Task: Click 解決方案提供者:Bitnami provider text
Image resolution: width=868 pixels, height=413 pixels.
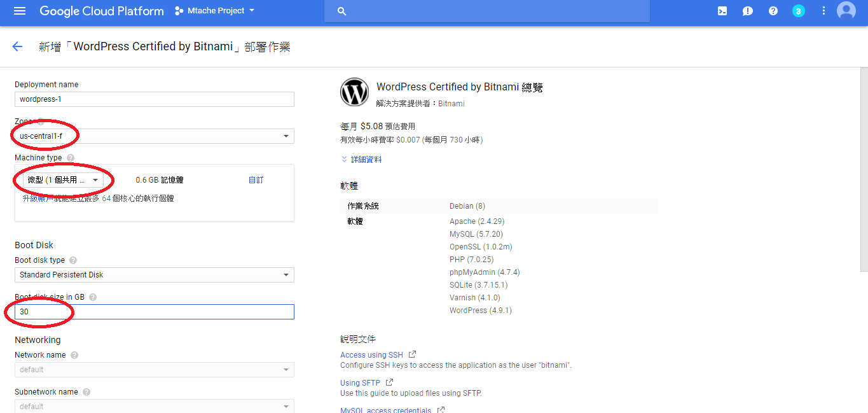Action: coord(420,103)
